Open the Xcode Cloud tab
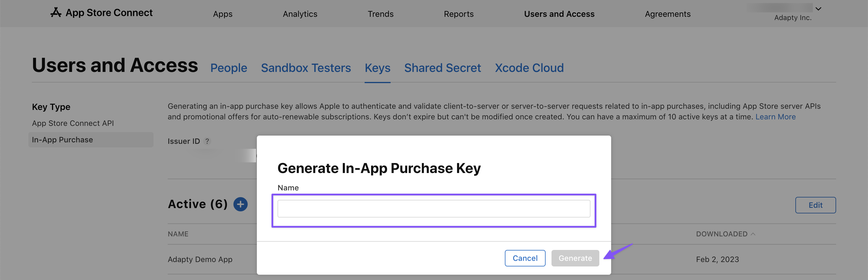Image resolution: width=868 pixels, height=280 pixels. [x=529, y=68]
